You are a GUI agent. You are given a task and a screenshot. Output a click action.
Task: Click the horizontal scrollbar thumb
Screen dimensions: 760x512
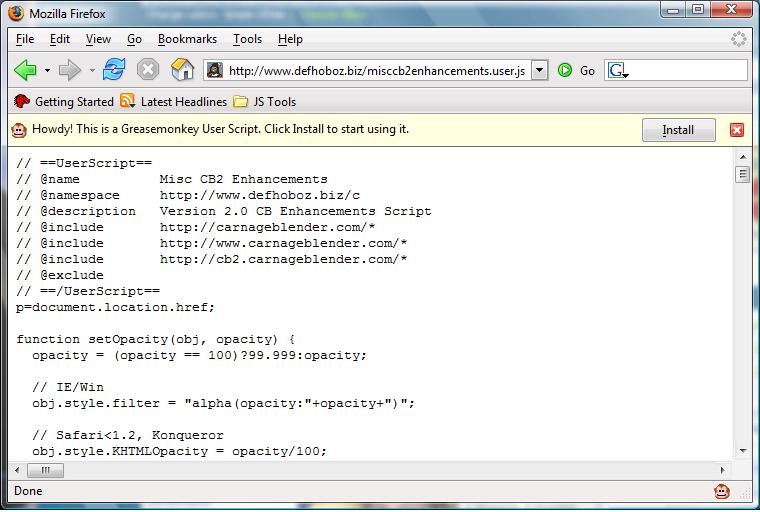point(45,470)
